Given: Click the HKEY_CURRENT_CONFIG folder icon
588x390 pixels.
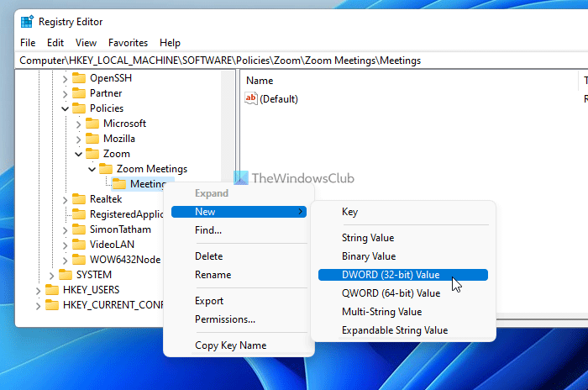Looking at the screenshot, I should click(x=52, y=305).
